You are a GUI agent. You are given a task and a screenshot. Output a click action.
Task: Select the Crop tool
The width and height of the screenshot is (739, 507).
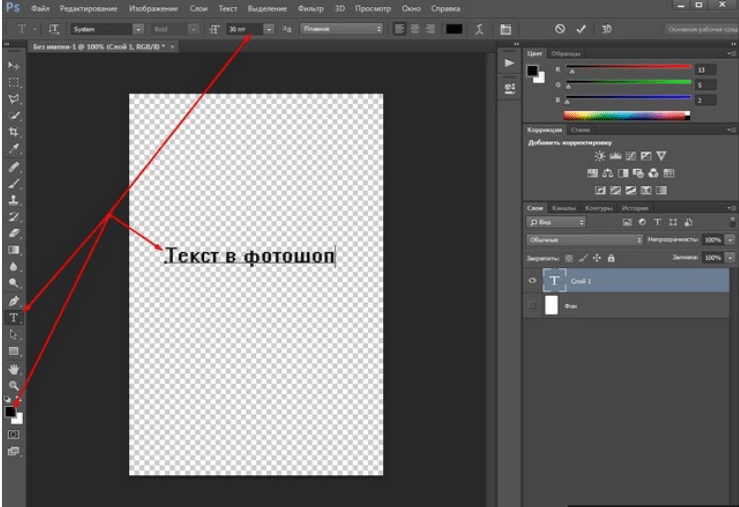point(14,132)
